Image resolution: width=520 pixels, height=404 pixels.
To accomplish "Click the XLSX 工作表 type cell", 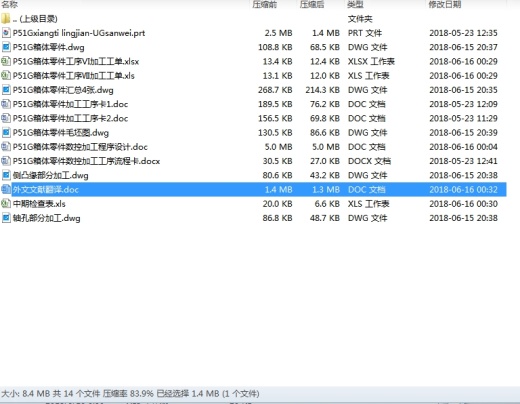I will coord(371,61).
